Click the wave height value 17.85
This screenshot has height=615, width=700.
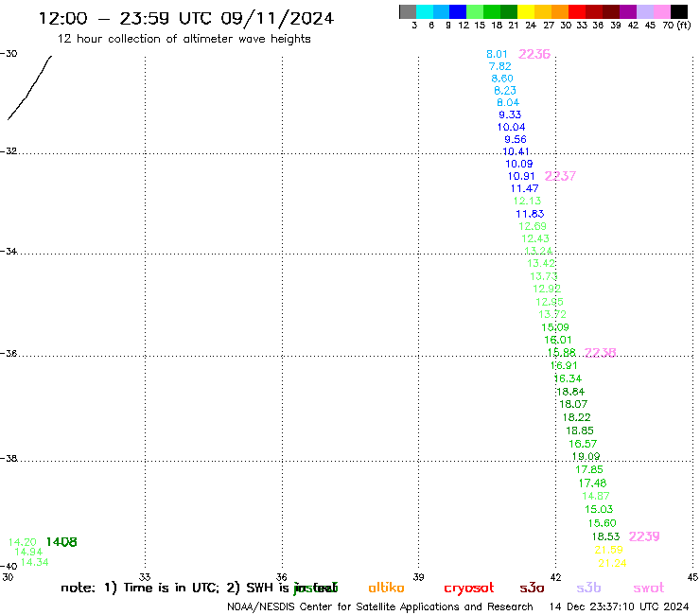coord(589,469)
